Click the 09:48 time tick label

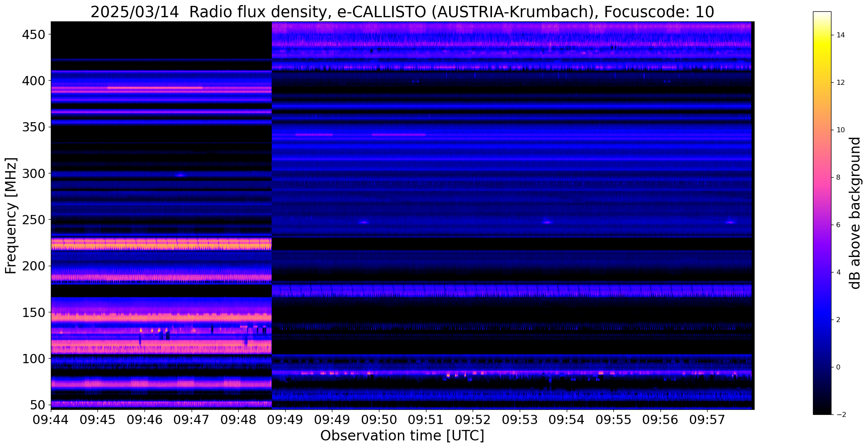coord(239,420)
